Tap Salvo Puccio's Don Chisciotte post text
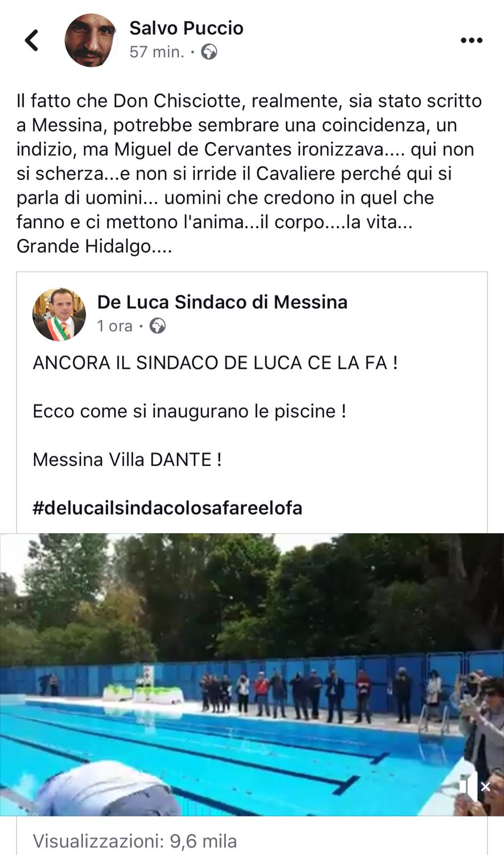 249,174
